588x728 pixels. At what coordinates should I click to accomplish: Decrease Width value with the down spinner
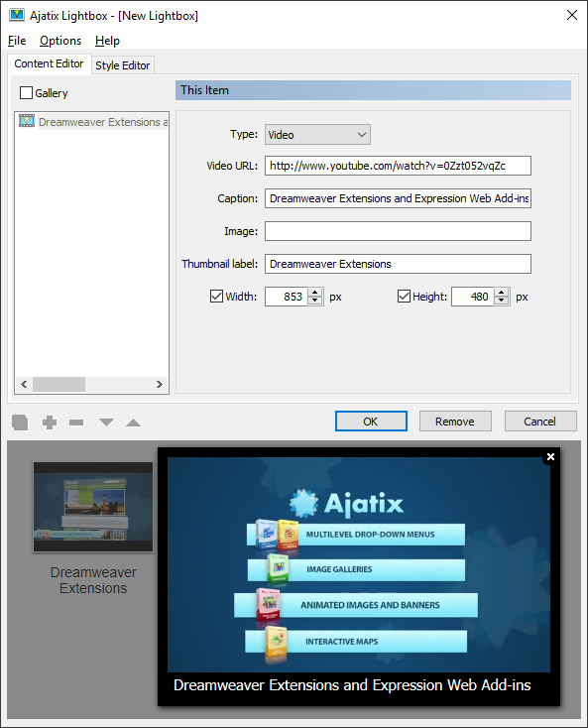point(315,301)
